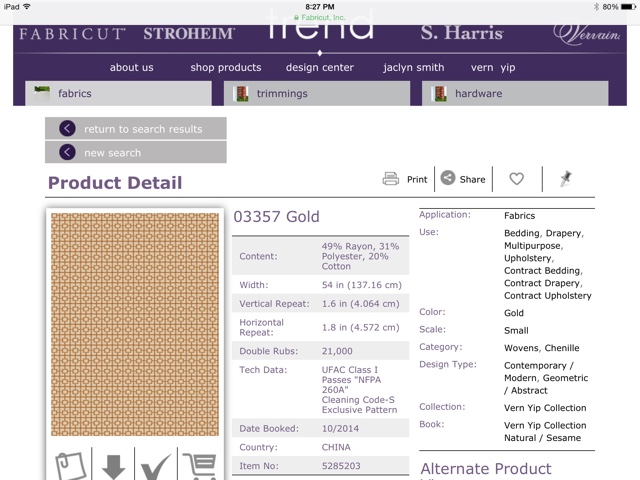Click Horizontal Repeat value 1.8 in
The width and height of the screenshot is (640, 480).
360,327
